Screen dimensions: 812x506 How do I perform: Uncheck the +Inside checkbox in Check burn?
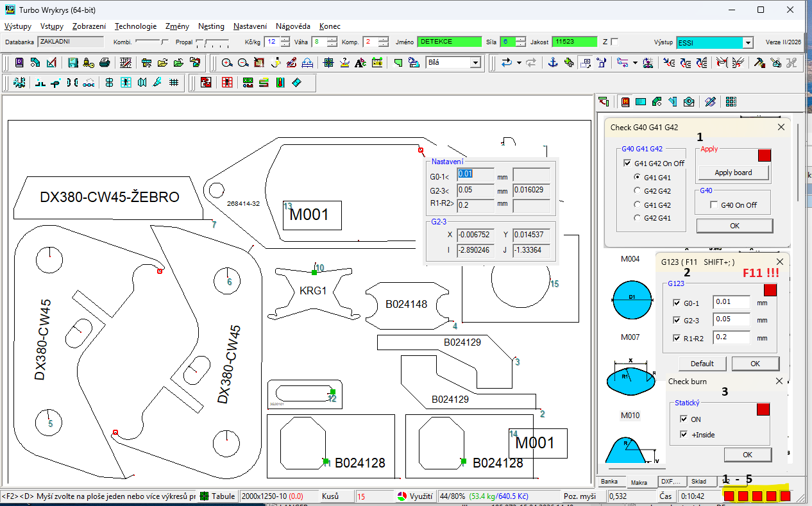[684, 435]
